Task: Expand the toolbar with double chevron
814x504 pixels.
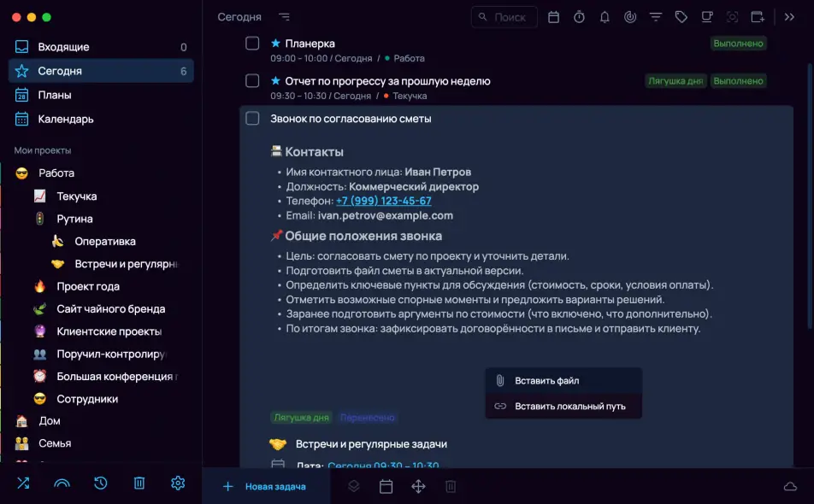Action: pyautogui.click(x=790, y=17)
